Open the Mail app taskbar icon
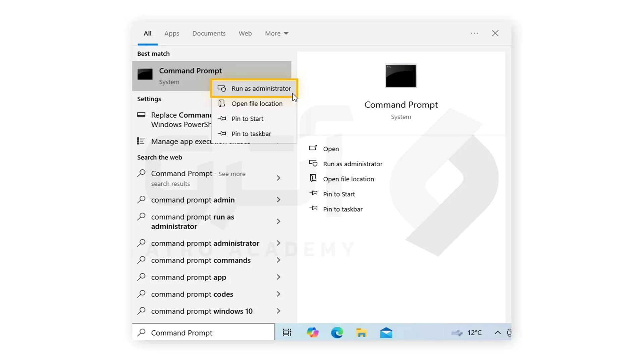Viewport: 644px width, 362px height. (x=386, y=333)
